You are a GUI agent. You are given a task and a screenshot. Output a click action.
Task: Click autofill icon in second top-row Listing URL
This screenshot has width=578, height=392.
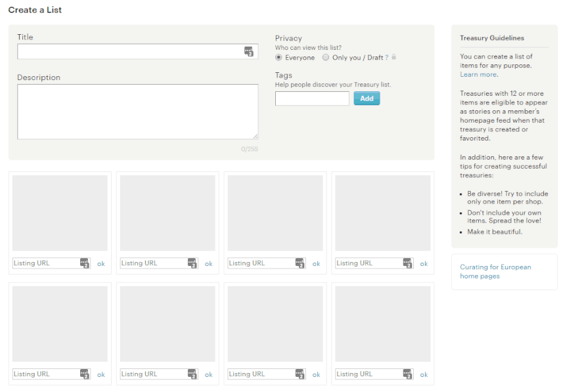pos(192,263)
